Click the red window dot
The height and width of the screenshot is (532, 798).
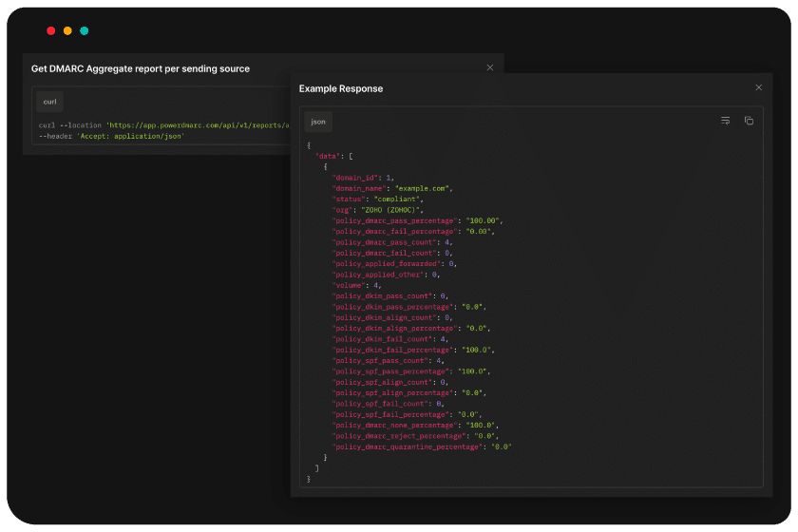click(x=51, y=31)
